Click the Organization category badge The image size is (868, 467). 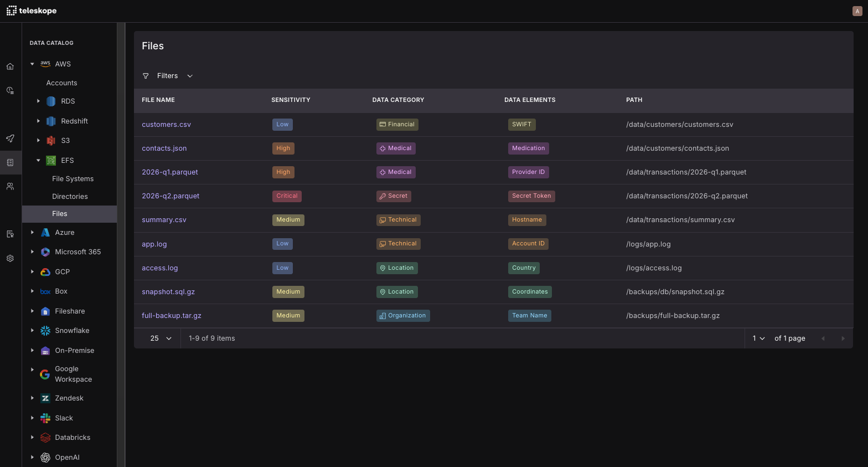403,316
